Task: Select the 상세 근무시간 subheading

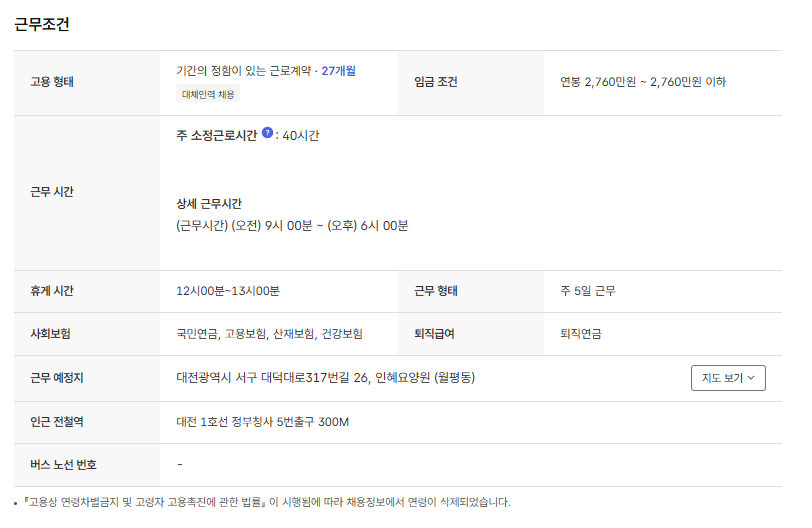Action: (x=209, y=204)
